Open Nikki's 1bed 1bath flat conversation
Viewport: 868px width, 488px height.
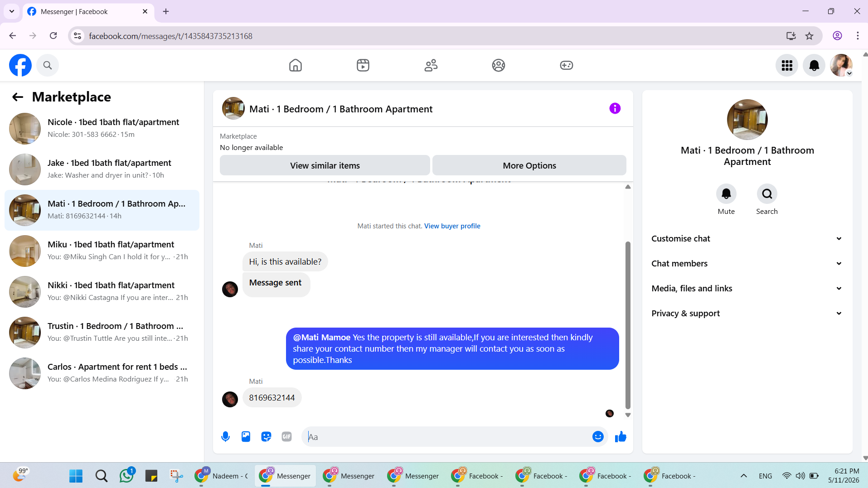tap(102, 292)
